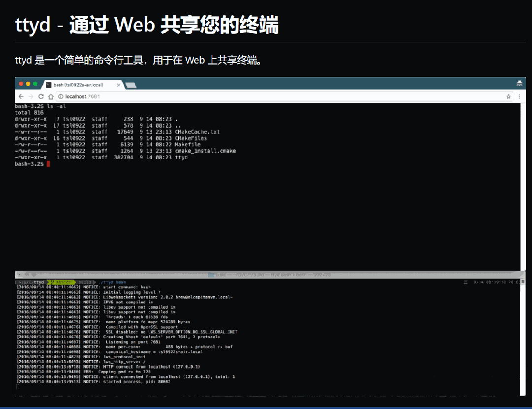Click file size '17649' in listing
Screen dimensions: 532x409
[x=125, y=132]
